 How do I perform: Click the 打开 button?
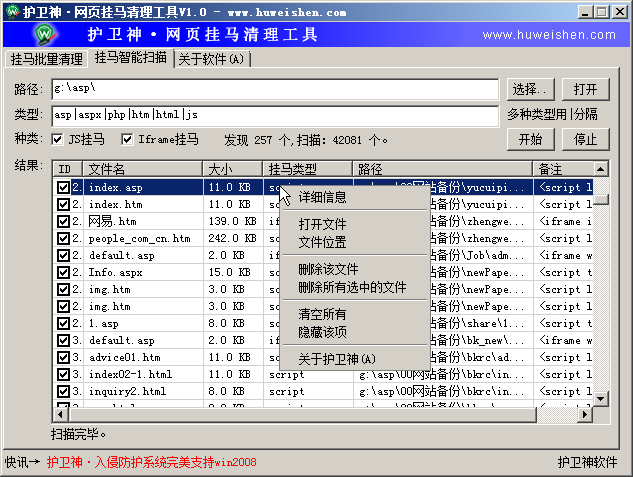[x=585, y=89]
